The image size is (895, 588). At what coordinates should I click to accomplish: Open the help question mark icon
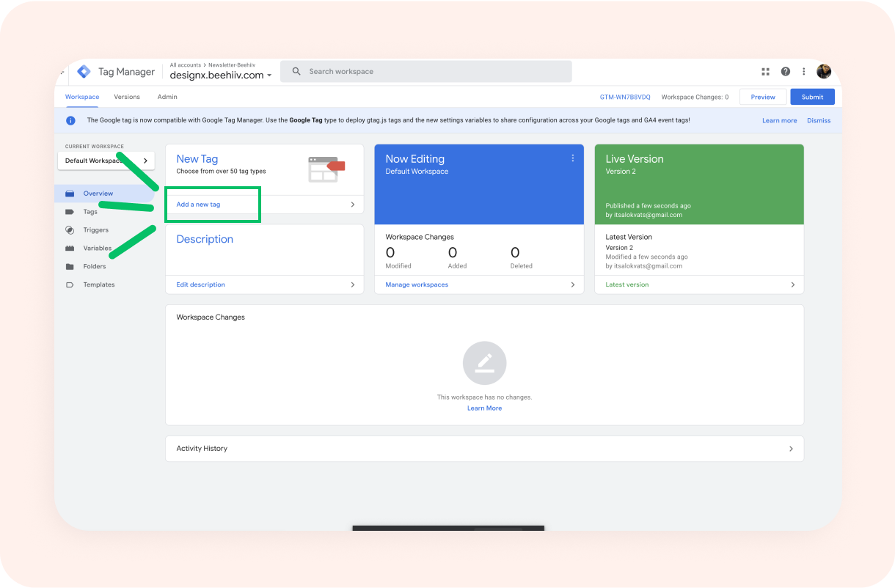786,72
